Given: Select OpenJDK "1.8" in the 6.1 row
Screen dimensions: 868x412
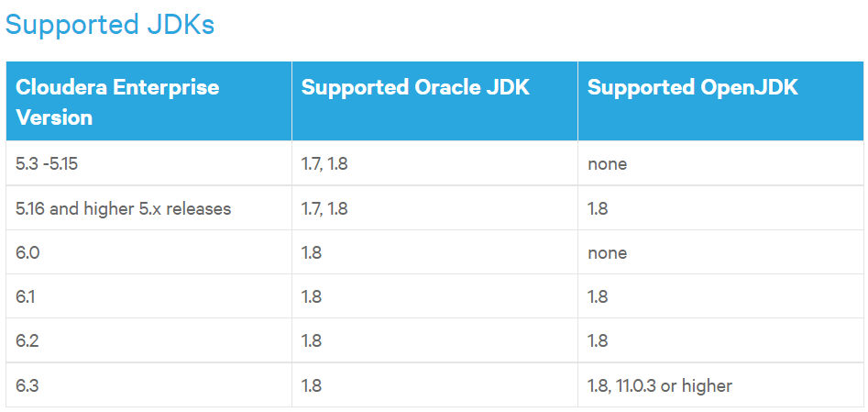Looking at the screenshot, I should tap(598, 296).
